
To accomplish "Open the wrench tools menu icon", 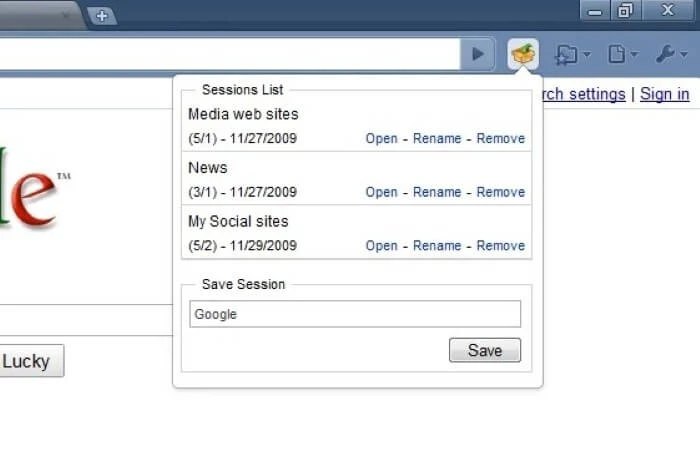I will click(x=665, y=54).
